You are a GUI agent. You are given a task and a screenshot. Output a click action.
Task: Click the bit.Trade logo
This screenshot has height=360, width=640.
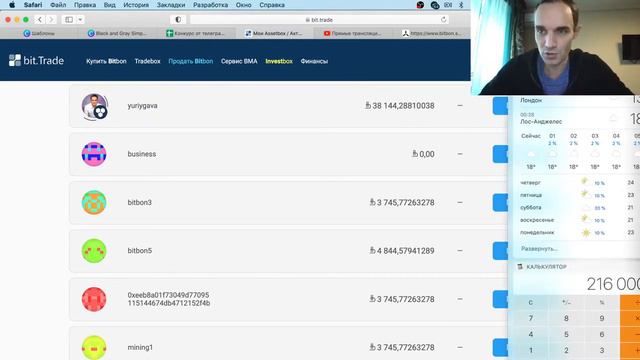[x=36, y=60]
